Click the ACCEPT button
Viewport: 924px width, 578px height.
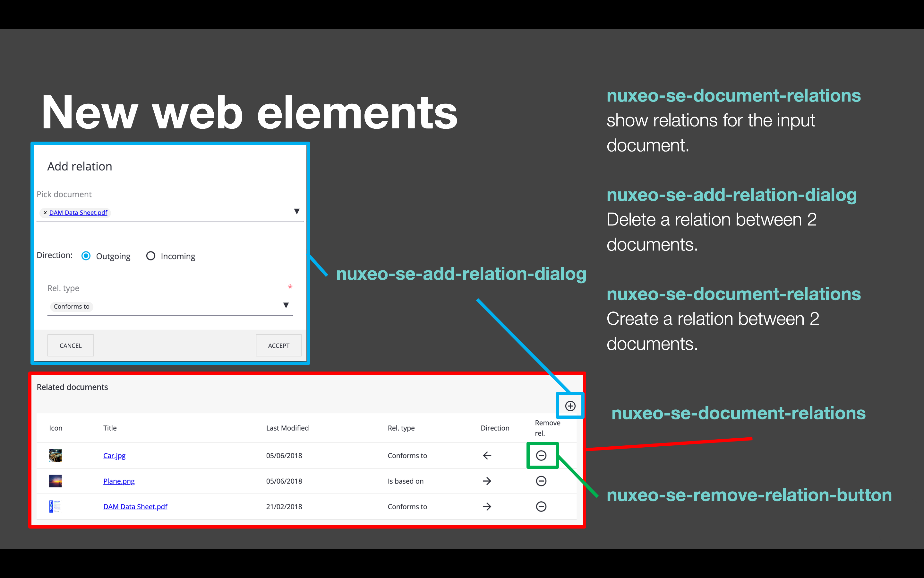tap(279, 346)
